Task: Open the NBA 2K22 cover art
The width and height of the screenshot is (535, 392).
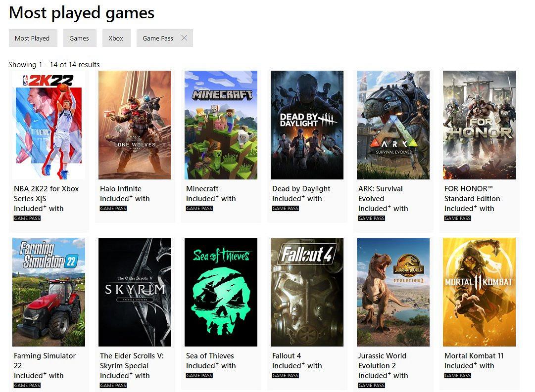Action: tap(49, 125)
